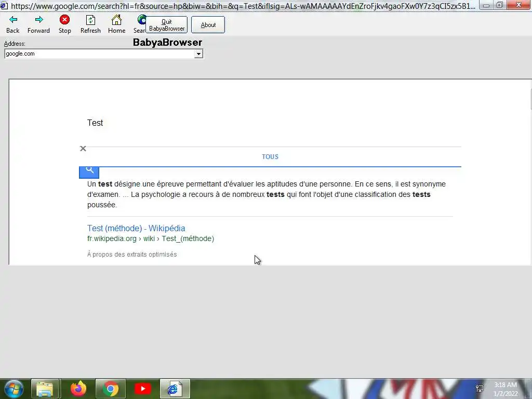Click the Forward arrow button
The height and width of the screenshot is (399, 532).
[38, 24]
